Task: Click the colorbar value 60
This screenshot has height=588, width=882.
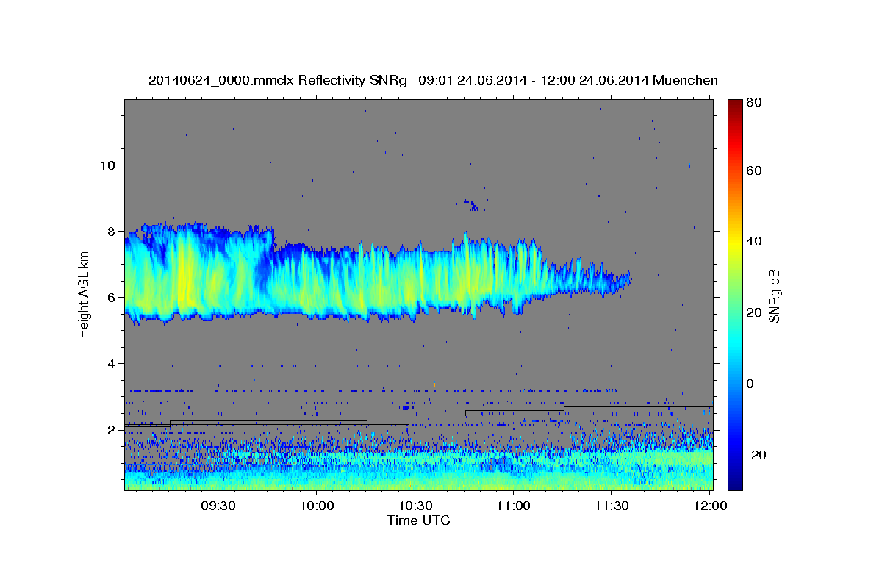Action: click(754, 171)
